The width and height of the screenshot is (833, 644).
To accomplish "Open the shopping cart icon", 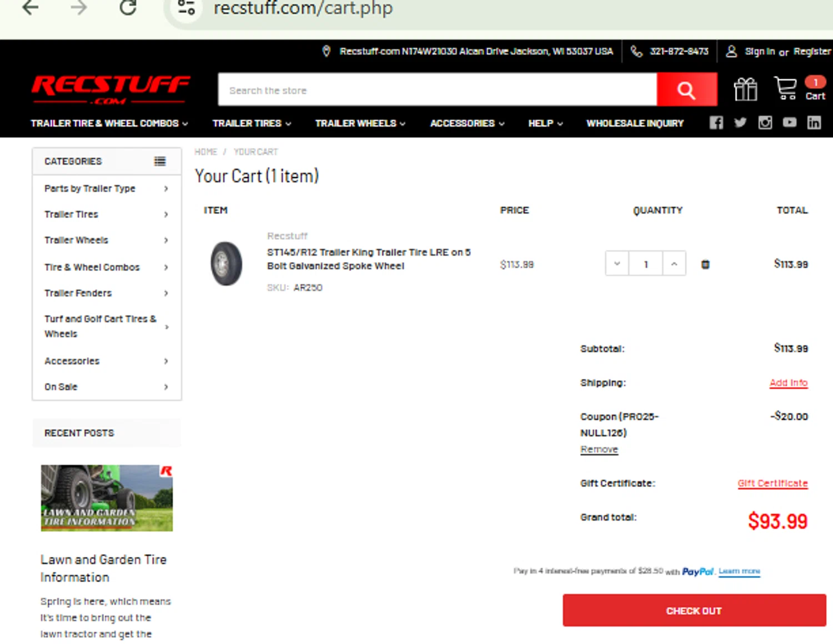I will coord(785,88).
